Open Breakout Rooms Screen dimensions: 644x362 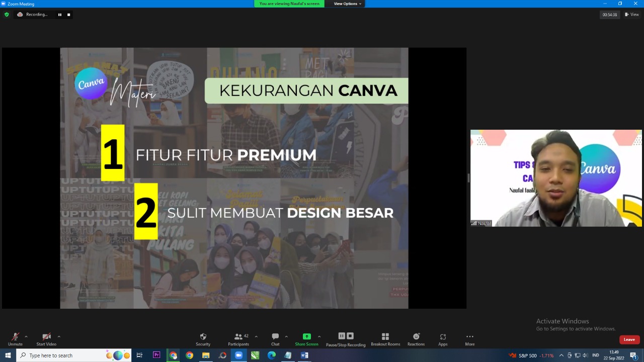click(385, 339)
